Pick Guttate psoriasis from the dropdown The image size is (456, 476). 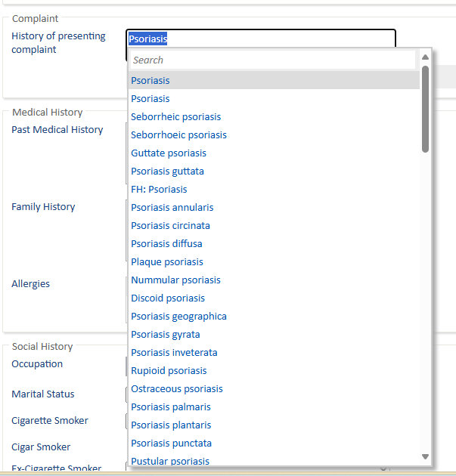tap(168, 153)
